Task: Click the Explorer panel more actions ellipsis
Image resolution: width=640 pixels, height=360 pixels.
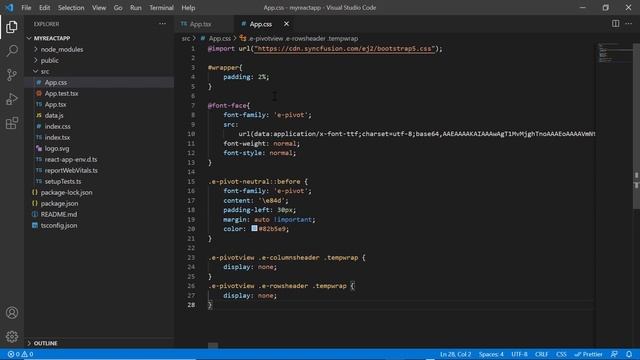Action: click(x=162, y=24)
